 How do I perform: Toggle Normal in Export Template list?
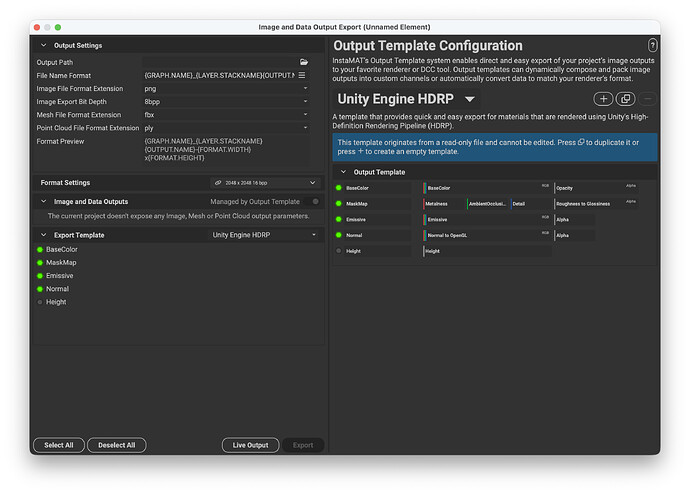point(40,289)
